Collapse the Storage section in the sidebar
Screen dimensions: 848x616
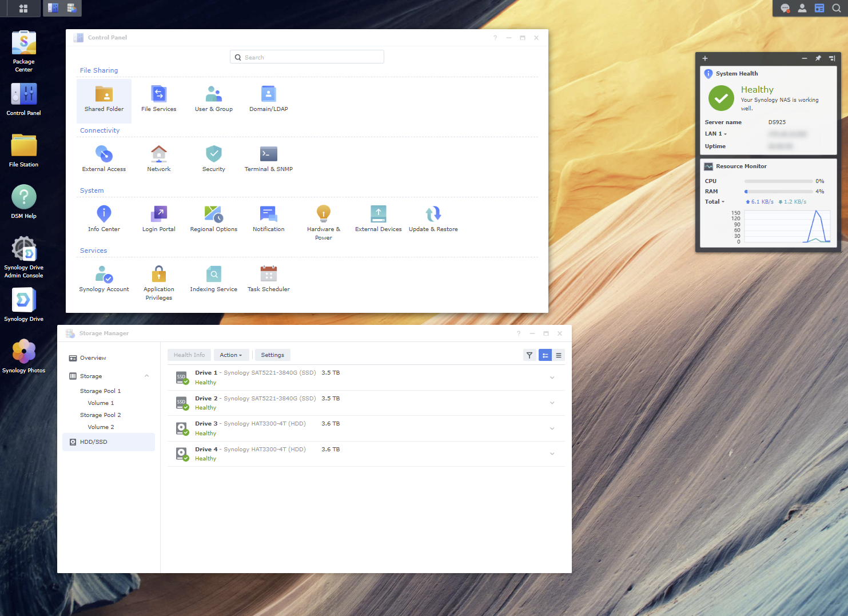147,376
